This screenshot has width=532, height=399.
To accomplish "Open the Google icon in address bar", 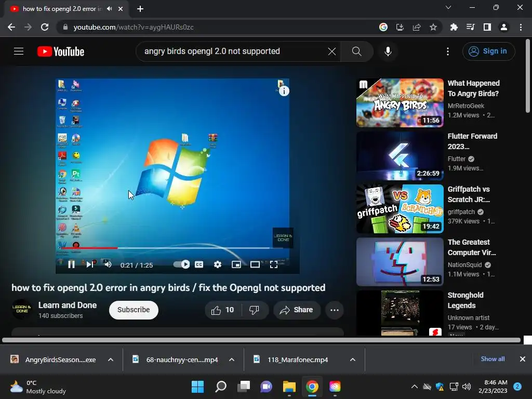I will point(383,27).
